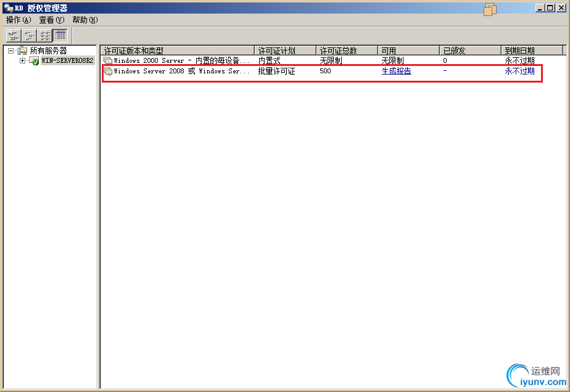The width and height of the screenshot is (570, 392).
Task: Click the 批量许可证 cell
Action: click(x=276, y=71)
